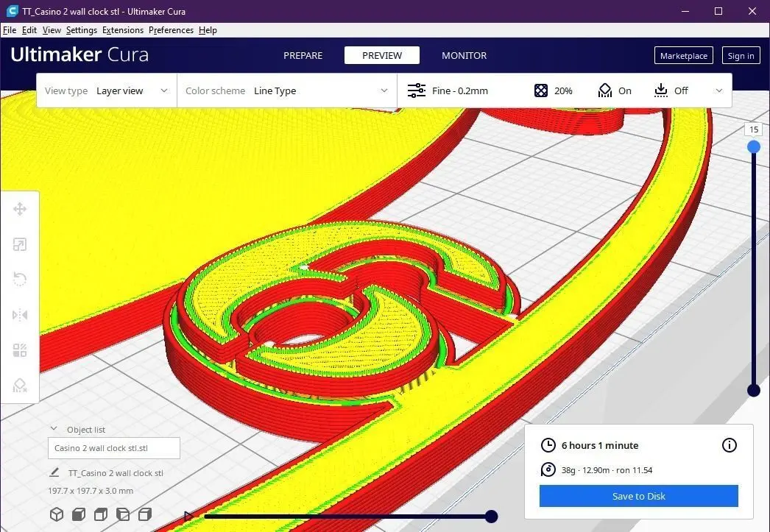
Task: Click the 38g · 12.90m material estimate
Action: point(607,470)
